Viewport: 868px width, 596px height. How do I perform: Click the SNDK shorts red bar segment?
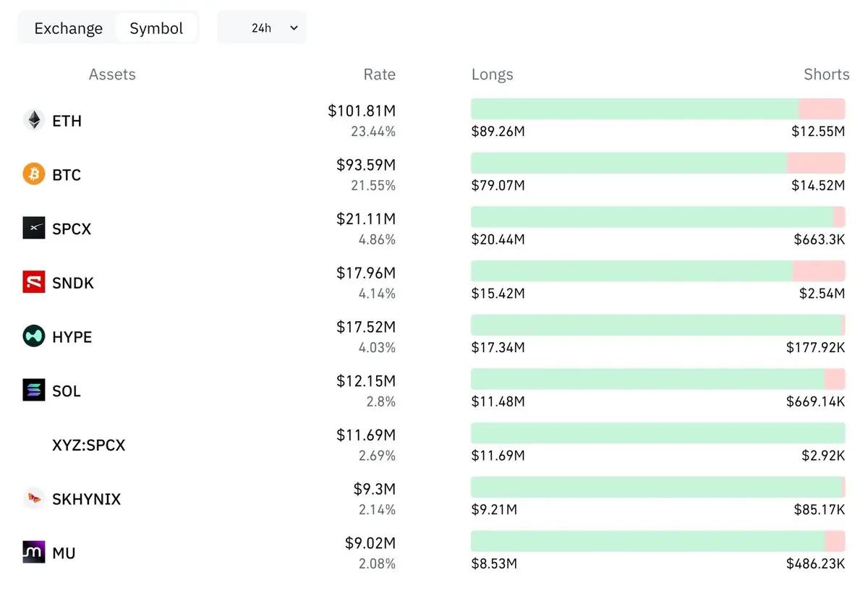click(x=819, y=271)
